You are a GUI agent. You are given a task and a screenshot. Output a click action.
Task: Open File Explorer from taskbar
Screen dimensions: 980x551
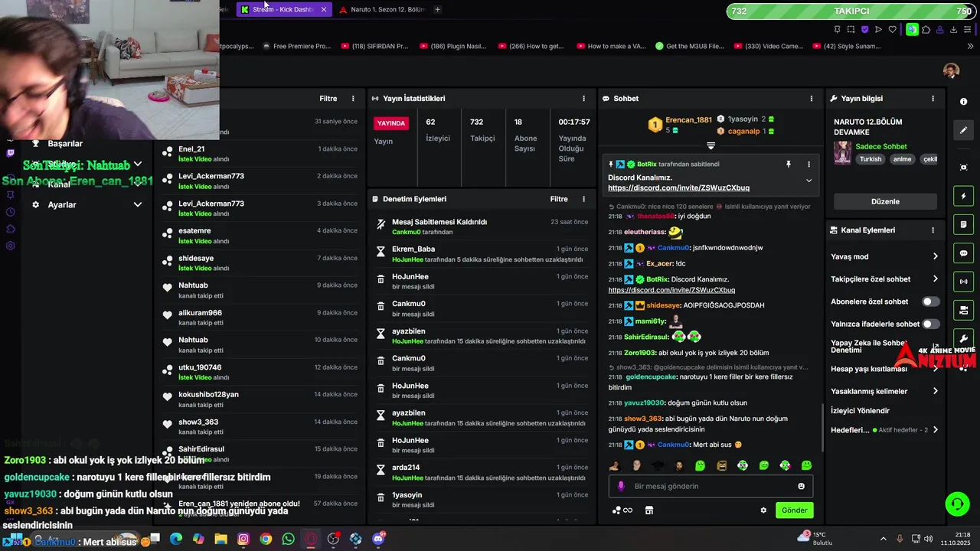tap(220, 540)
